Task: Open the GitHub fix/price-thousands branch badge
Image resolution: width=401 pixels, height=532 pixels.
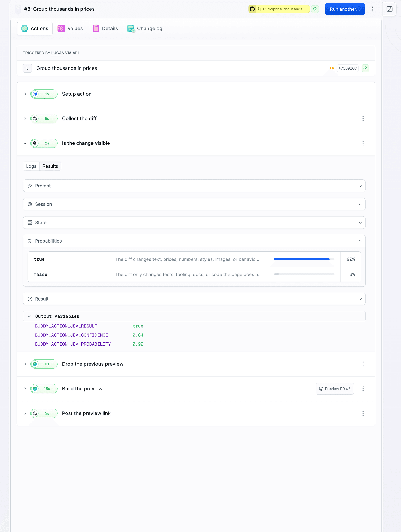Action: coord(279,9)
